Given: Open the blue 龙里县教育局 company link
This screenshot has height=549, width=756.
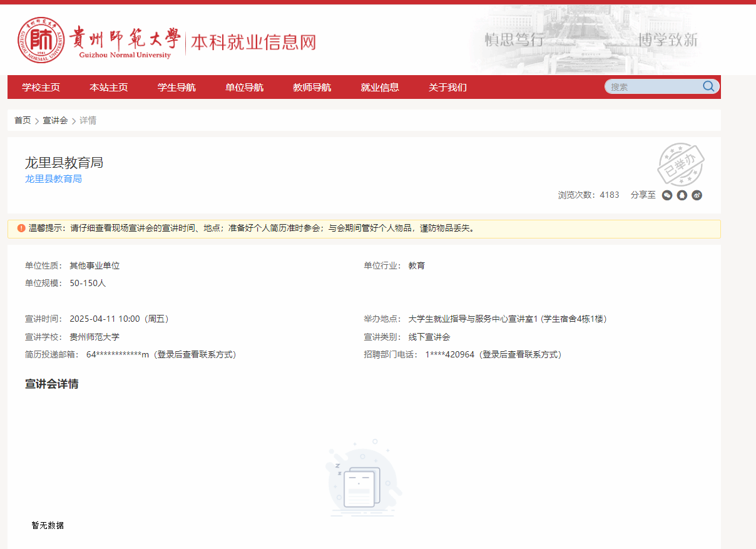Looking at the screenshot, I should [x=53, y=179].
